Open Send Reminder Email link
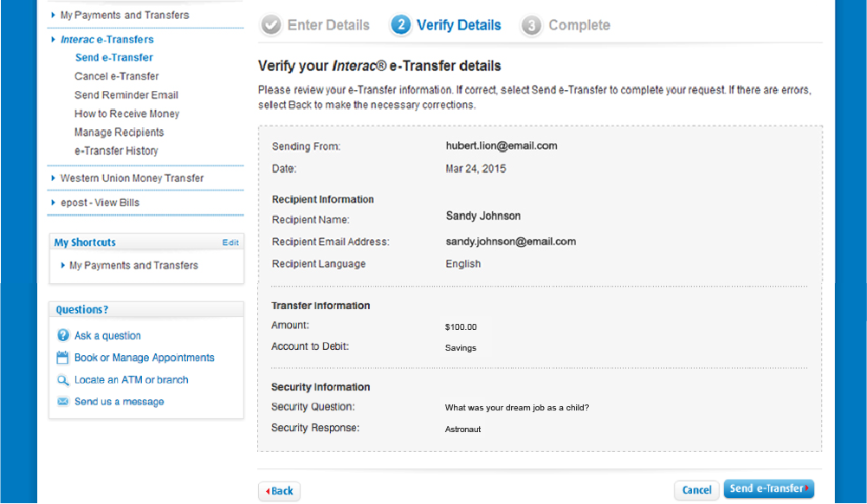Viewport: 867px width, 504px height. pos(126,95)
